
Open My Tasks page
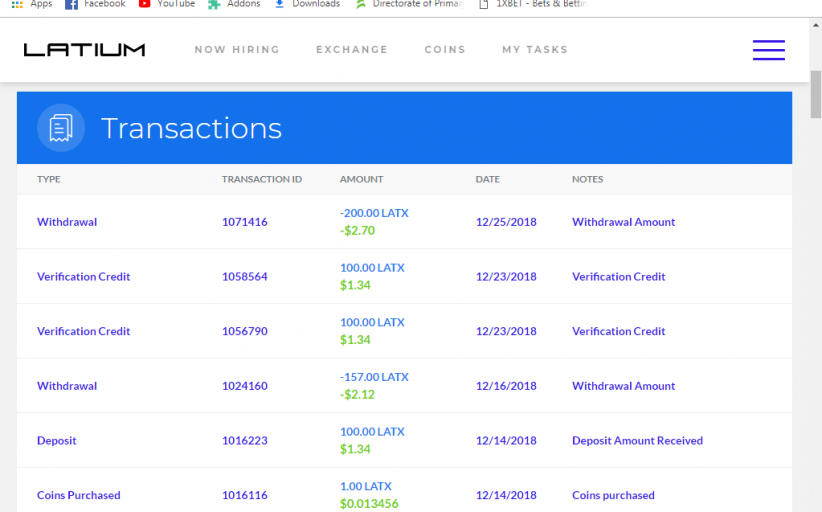[534, 50]
